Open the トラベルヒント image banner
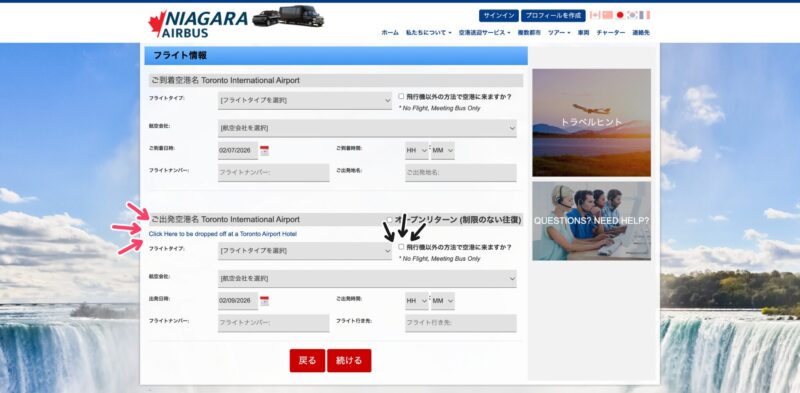The image size is (800, 393). click(x=591, y=122)
